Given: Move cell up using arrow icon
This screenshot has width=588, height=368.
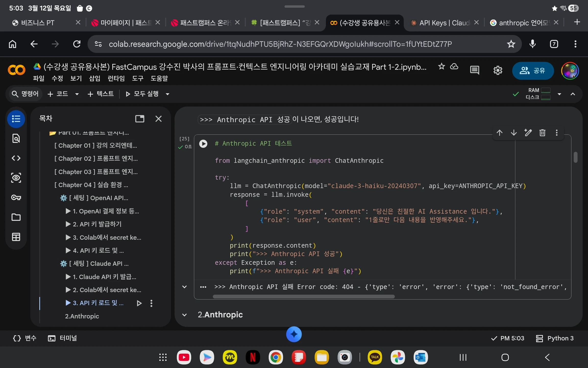Looking at the screenshot, I should [x=499, y=133].
